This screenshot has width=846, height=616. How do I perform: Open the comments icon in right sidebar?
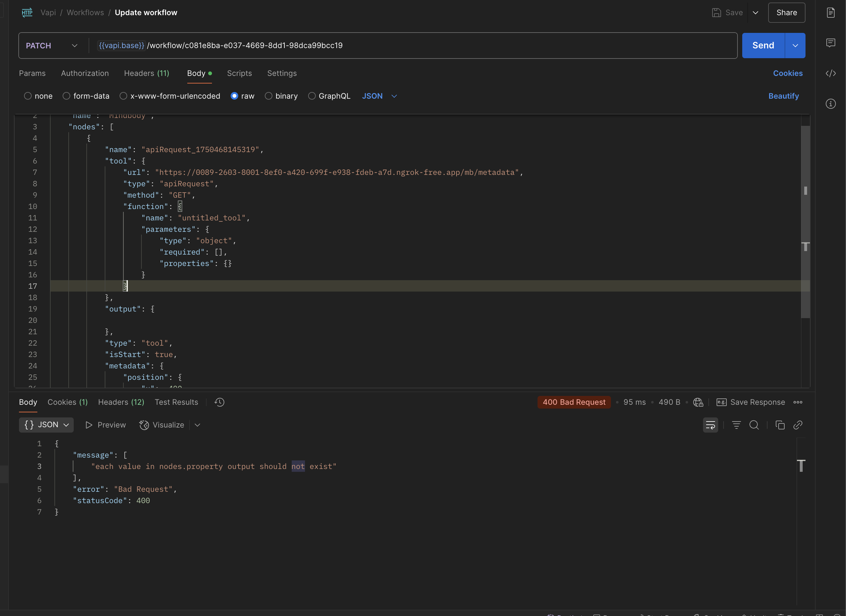(x=830, y=43)
